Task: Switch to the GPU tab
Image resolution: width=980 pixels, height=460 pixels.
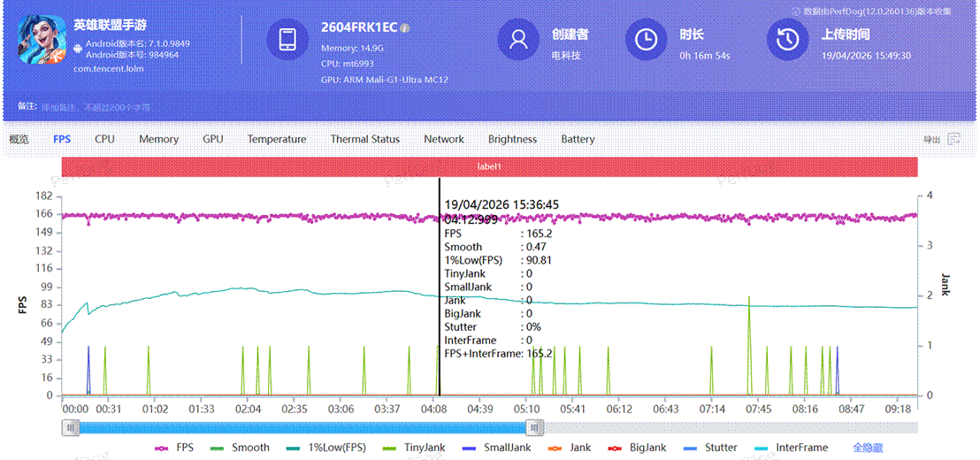Action: click(212, 139)
